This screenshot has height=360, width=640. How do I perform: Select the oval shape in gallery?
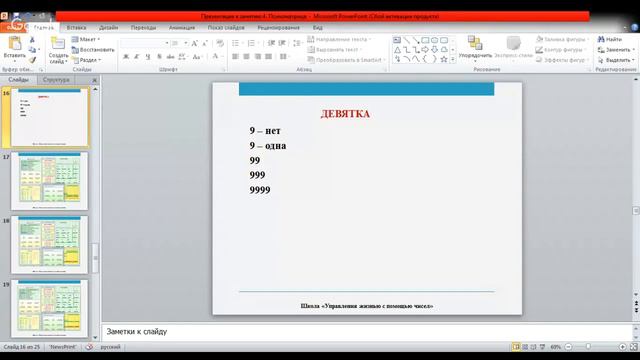tap(434, 40)
